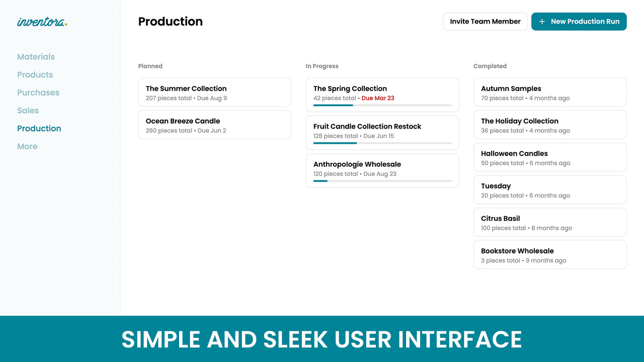Image resolution: width=644 pixels, height=362 pixels.
Task: Open the Autumn Samples completed run
Action: [549, 92]
